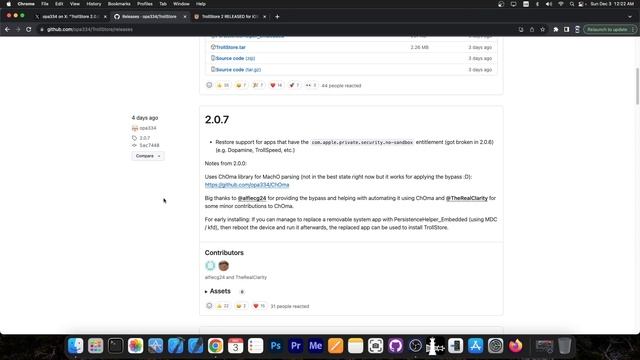Click the 2.0.7 release heading
Image resolution: width=640 pixels, height=360 pixels.
(217, 120)
